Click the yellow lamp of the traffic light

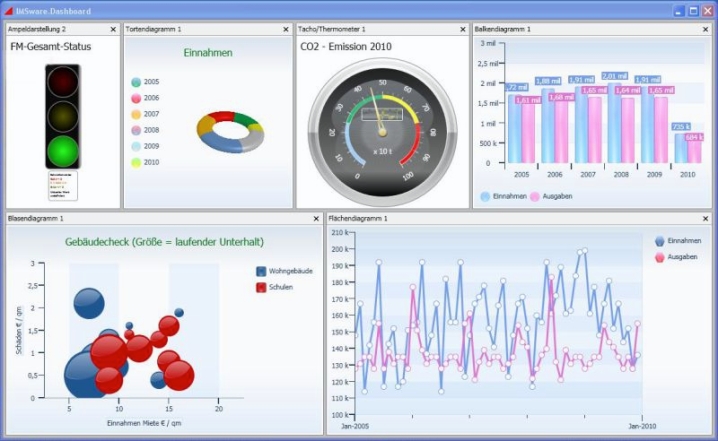click(x=62, y=116)
